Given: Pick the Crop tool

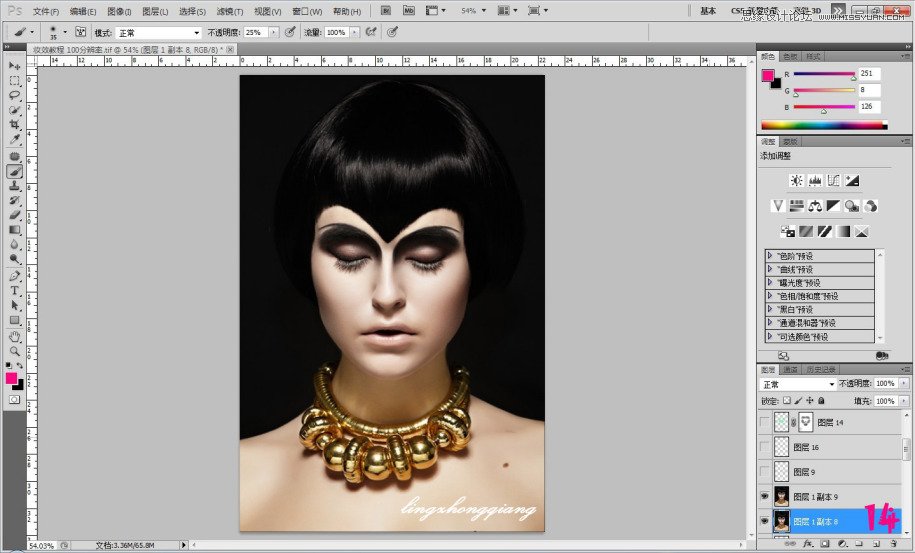Looking at the screenshot, I should click(x=15, y=125).
